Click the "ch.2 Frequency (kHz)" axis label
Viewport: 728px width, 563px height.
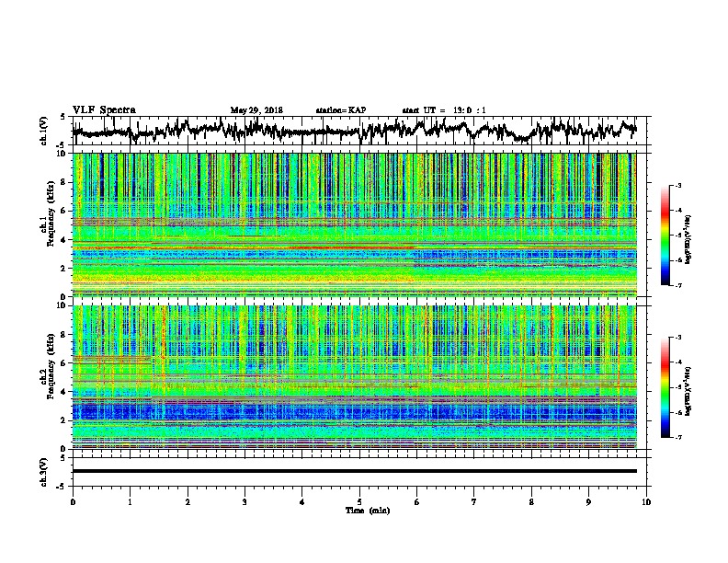(47, 366)
